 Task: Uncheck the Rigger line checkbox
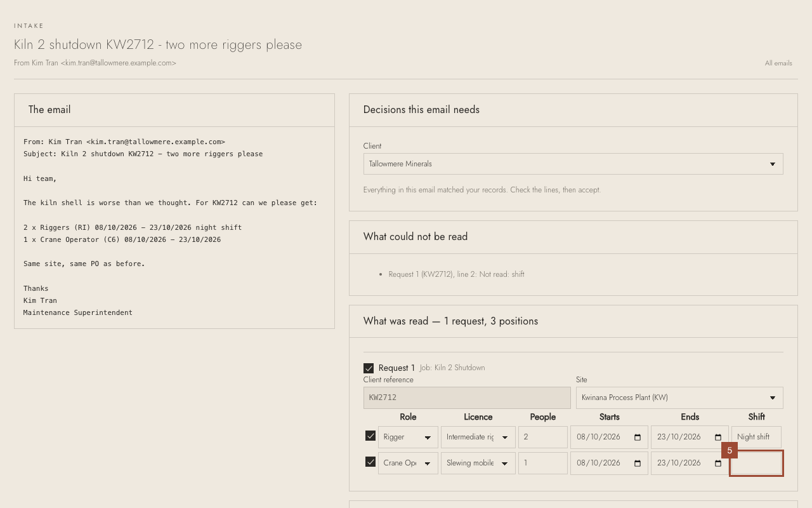(x=370, y=436)
